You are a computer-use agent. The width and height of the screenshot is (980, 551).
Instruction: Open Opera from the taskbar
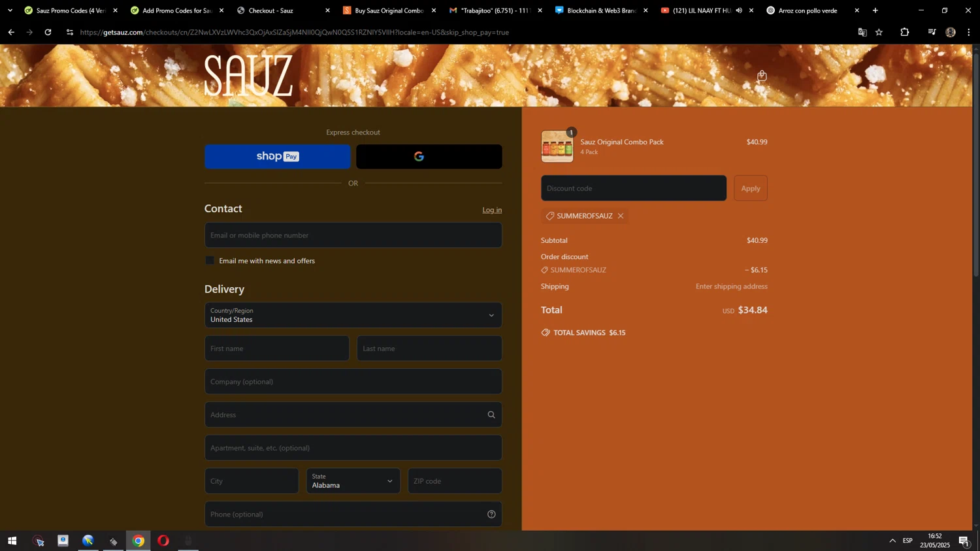click(163, 541)
